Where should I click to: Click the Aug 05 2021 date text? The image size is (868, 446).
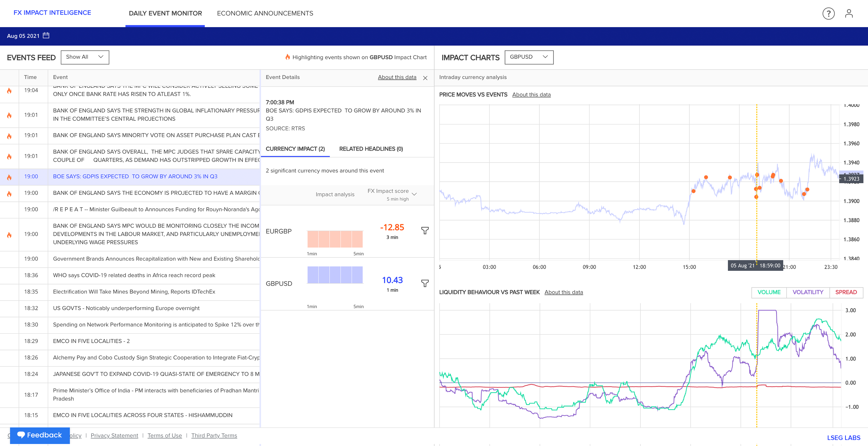point(23,36)
